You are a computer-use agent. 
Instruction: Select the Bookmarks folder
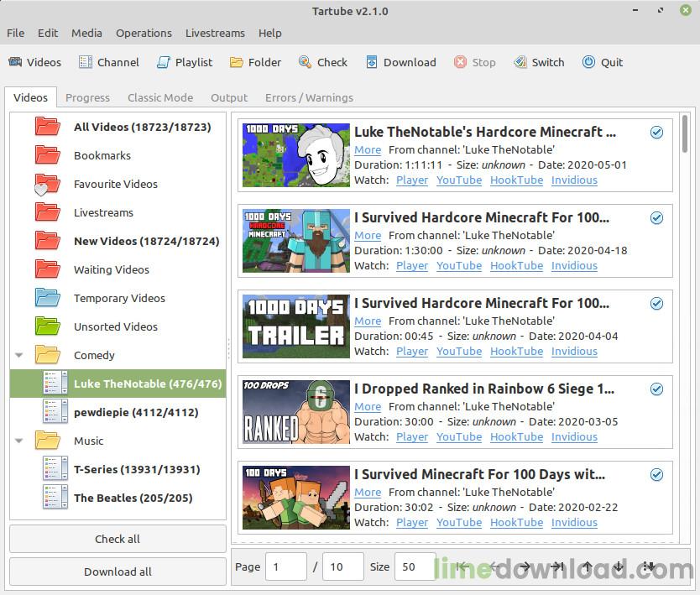pos(118,155)
